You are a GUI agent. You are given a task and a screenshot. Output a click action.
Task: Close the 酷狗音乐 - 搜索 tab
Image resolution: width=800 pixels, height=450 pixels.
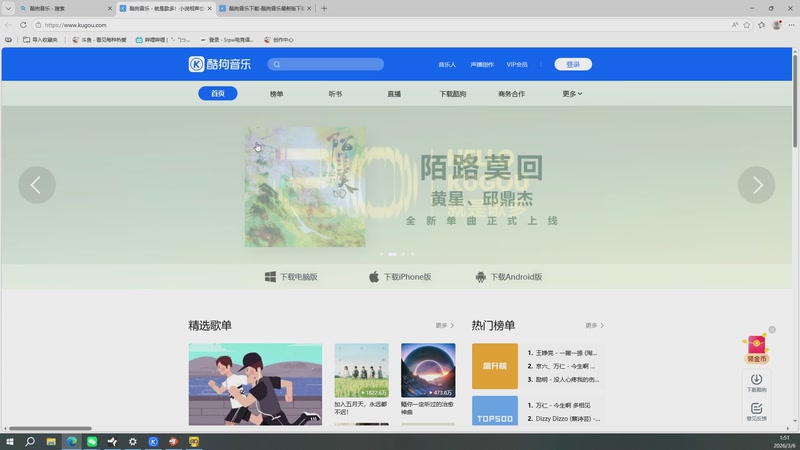point(110,8)
